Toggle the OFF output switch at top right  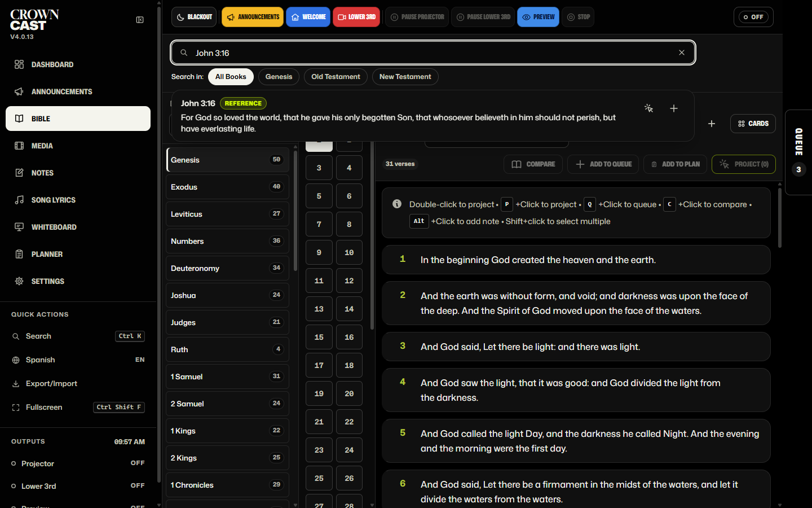click(753, 17)
